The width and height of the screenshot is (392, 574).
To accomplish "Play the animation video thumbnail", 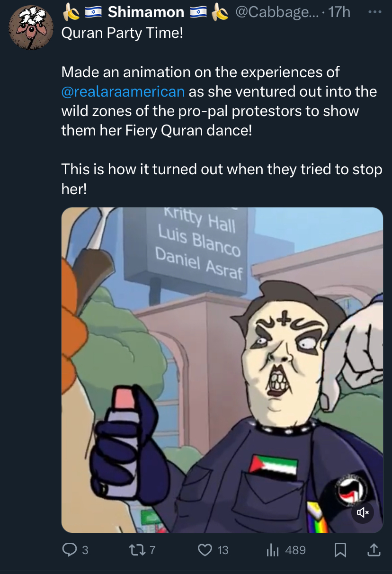I will pos(222,370).
